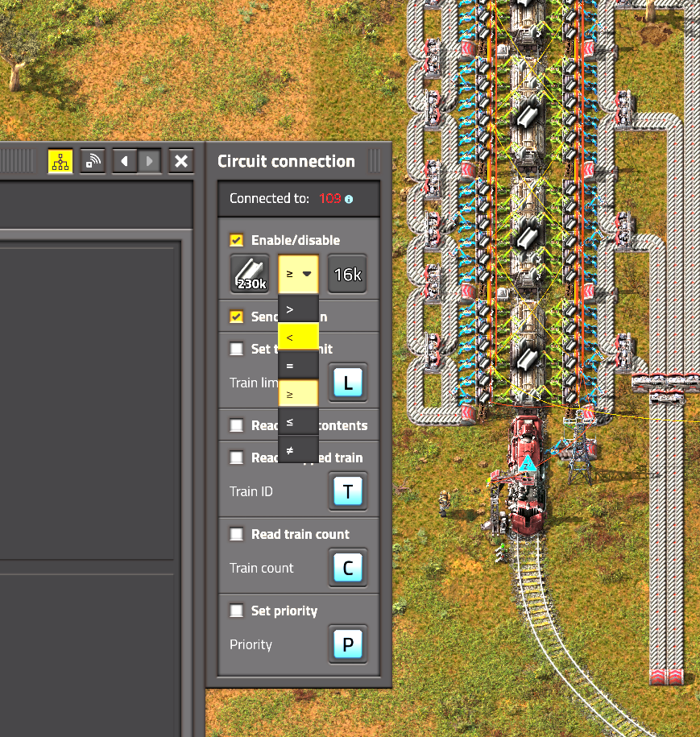Screen dimensions: 700x737
Task: Uncheck the Enable/disable checkbox
Action: (237, 240)
